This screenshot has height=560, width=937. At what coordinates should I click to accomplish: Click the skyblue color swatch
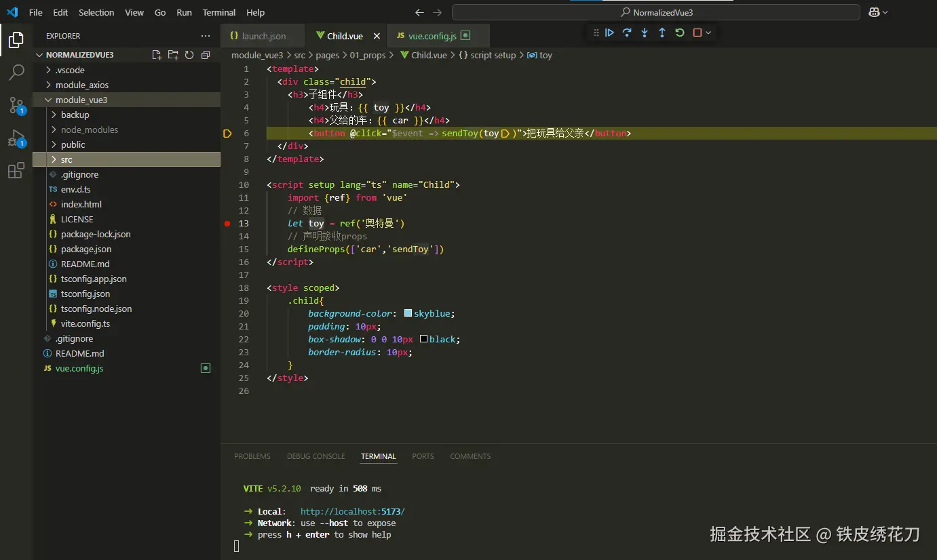point(408,313)
